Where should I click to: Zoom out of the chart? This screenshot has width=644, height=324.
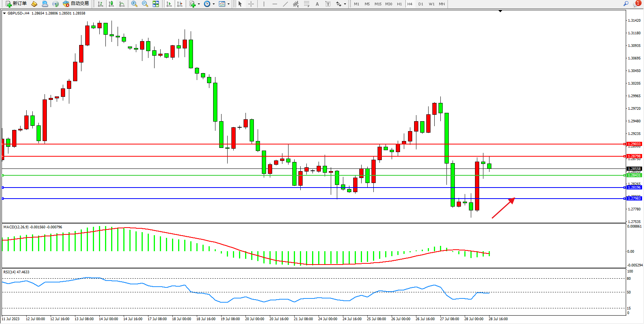pos(145,4)
